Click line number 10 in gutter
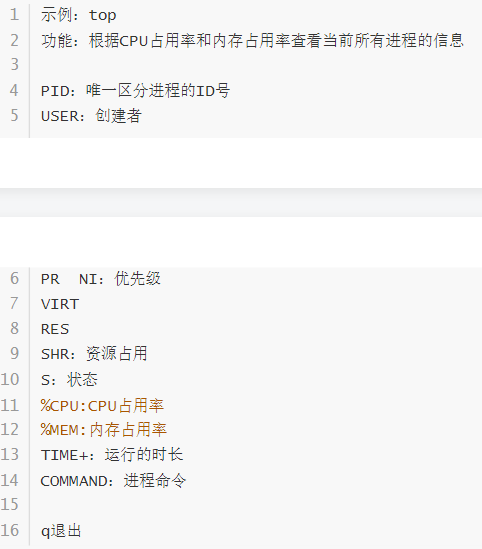 [10, 379]
